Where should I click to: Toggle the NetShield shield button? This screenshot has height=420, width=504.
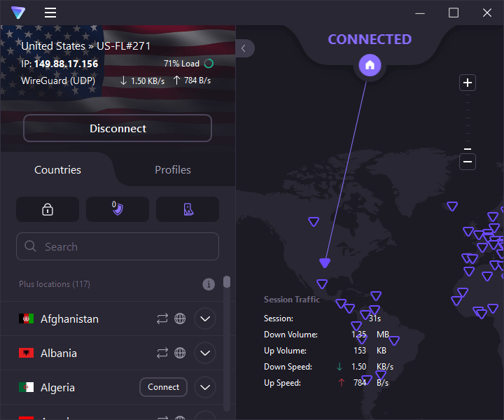pyautogui.click(x=118, y=209)
